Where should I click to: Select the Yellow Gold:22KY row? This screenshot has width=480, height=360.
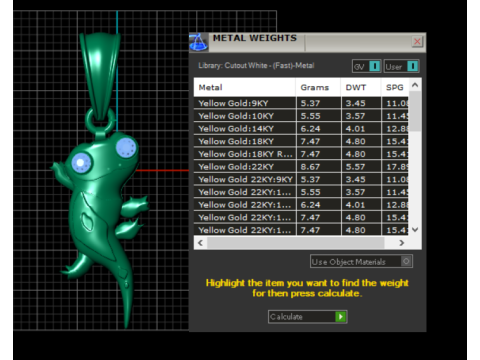tap(301, 166)
